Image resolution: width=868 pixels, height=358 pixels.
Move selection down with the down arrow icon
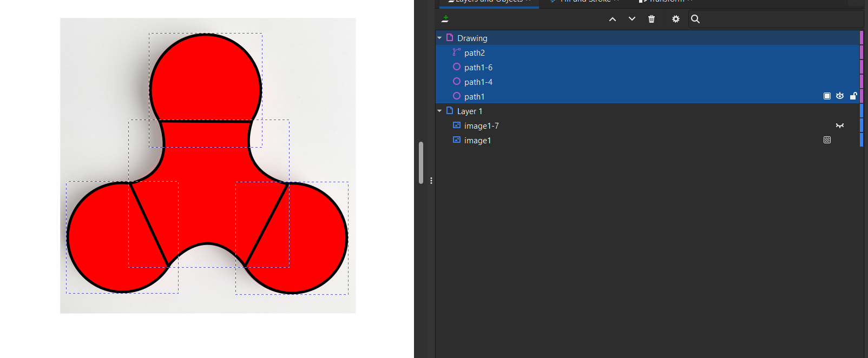(x=632, y=19)
